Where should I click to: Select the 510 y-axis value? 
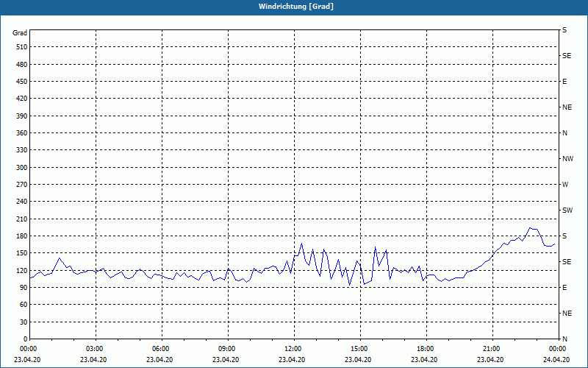[22, 47]
